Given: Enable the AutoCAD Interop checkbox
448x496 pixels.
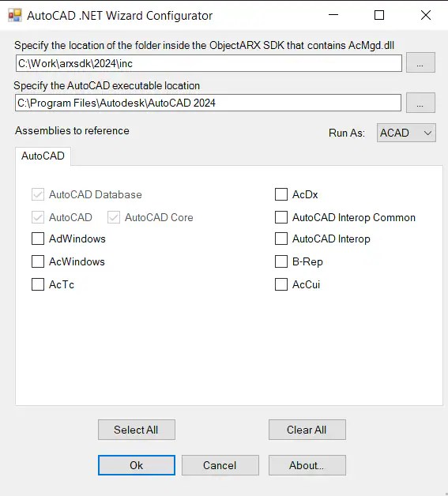Looking at the screenshot, I should point(281,239).
